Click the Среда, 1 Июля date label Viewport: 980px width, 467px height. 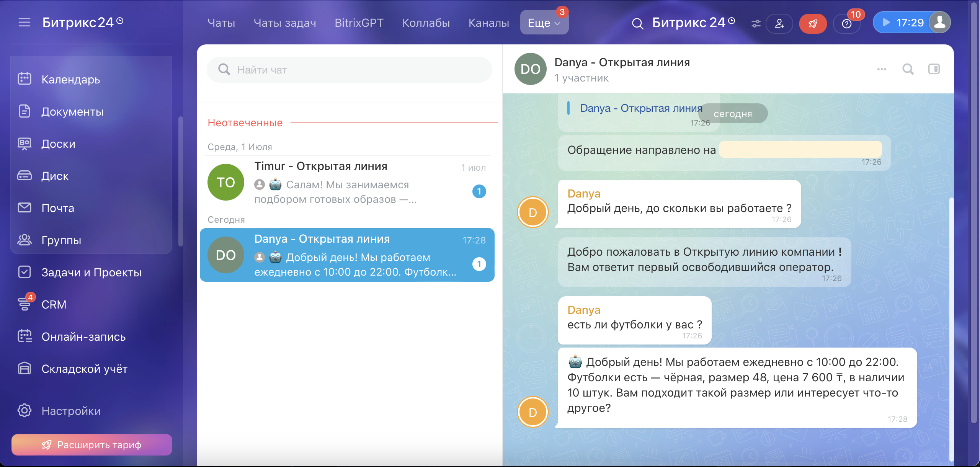point(240,147)
